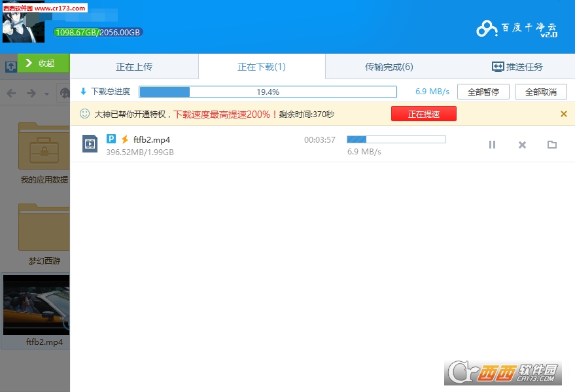575x392 pixels.
Task: Click 全部暂停 to pause all
Action: 483,92
